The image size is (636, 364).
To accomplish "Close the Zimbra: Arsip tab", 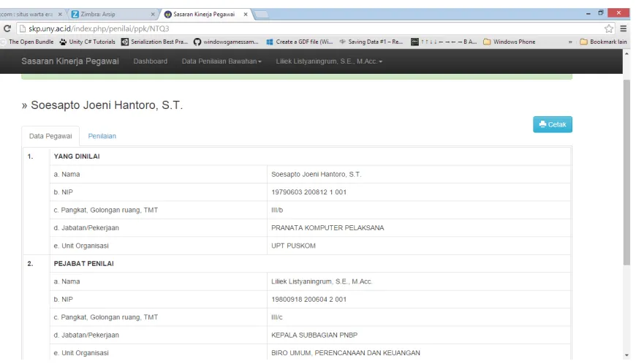I will tap(153, 14).
